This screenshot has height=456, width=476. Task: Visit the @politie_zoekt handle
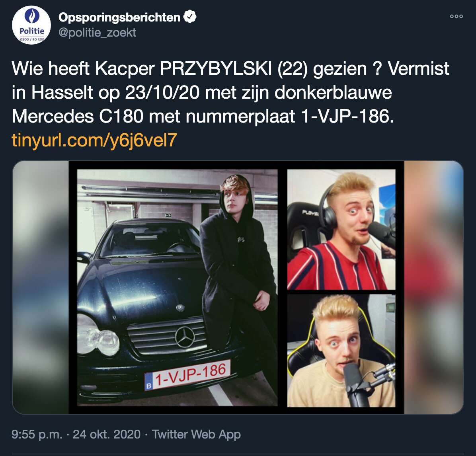[97, 33]
